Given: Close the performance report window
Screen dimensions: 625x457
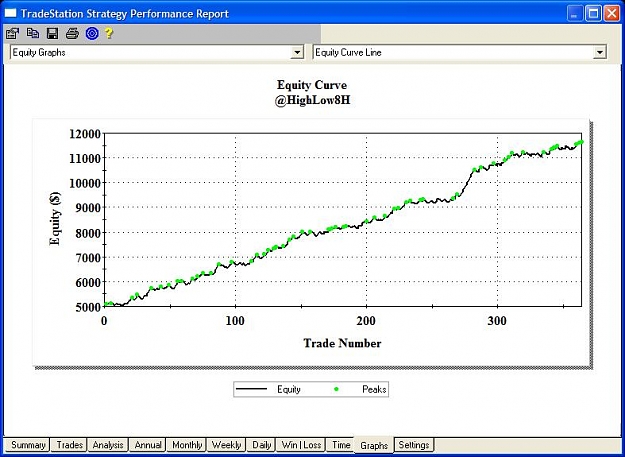Looking at the screenshot, I should tap(611, 14).
